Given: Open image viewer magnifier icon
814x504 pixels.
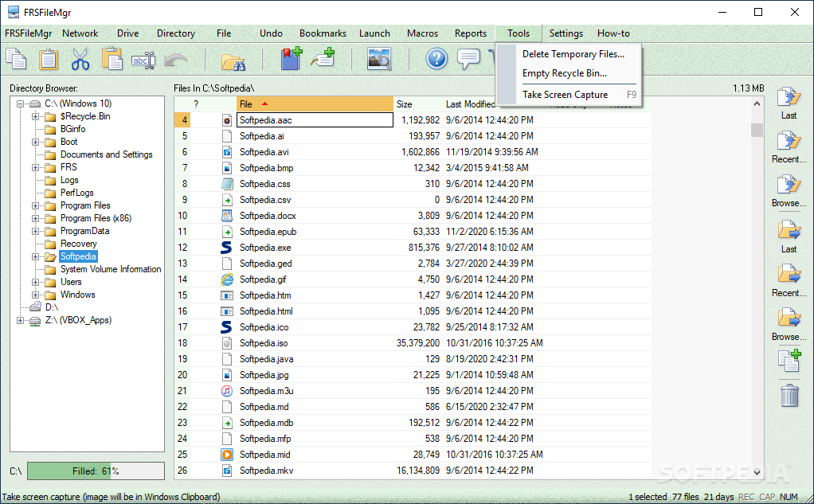Looking at the screenshot, I should click(379, 59).
